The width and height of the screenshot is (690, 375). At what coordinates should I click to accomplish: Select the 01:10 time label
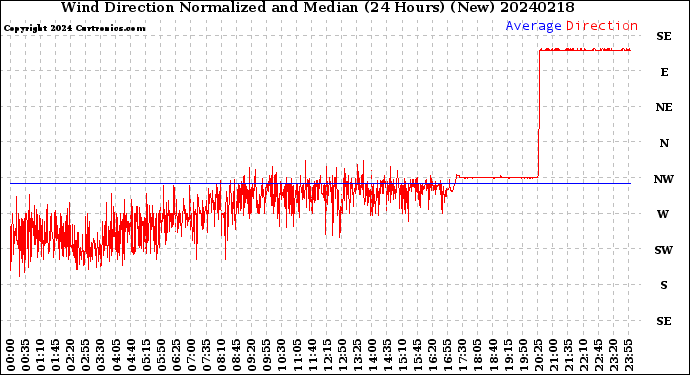tap(40, 355)
